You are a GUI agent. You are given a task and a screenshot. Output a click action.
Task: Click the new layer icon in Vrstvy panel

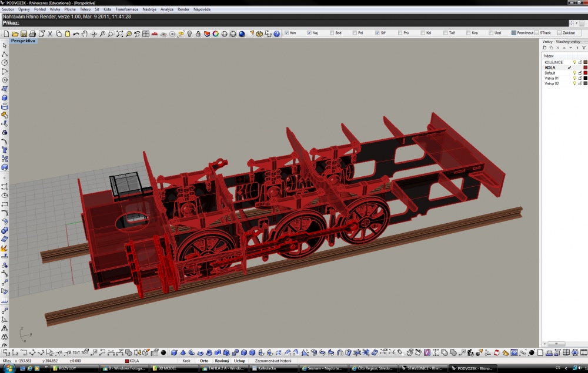(x=545, y=48)
